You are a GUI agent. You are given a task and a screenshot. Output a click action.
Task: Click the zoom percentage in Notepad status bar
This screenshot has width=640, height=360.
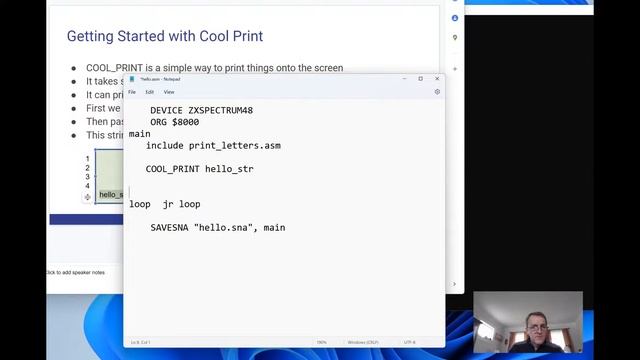(x=322, y=342)
